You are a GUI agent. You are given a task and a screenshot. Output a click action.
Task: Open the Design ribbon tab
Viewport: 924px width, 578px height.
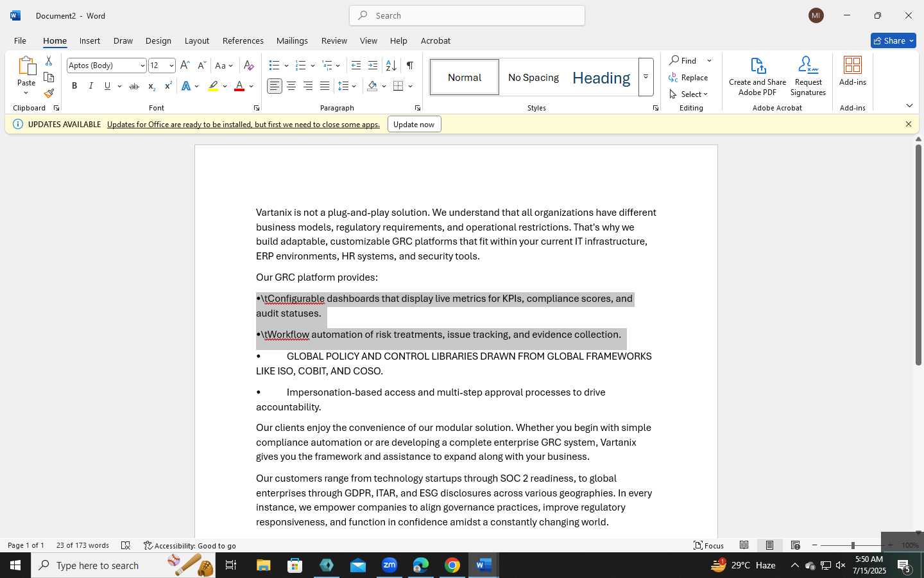pyautogui.click(x=158, y=40)
